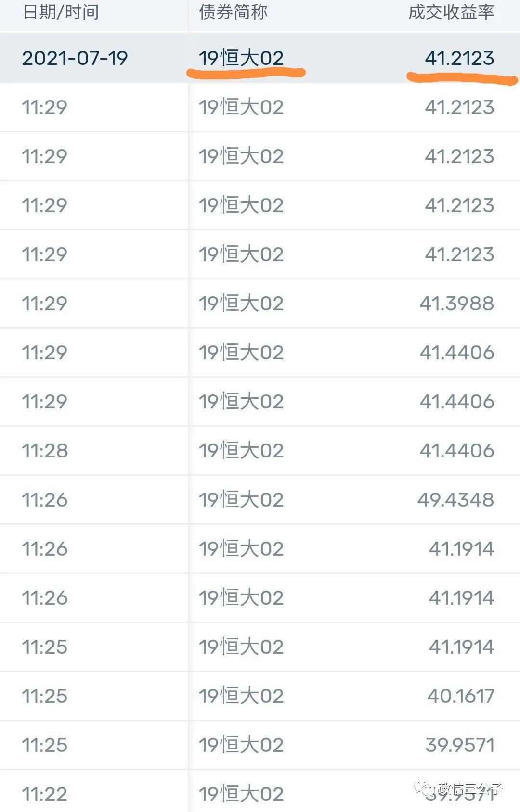Click the underlined 41.2123 yield value
520x812 pixels.
click(x=459, y=58)
